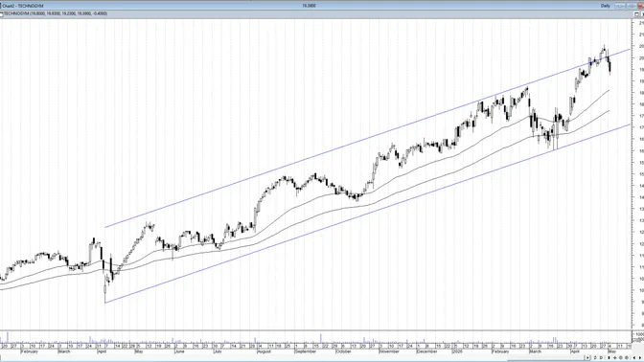Click the August label on the date axis

pyautogui.click(x=264, y=351)
